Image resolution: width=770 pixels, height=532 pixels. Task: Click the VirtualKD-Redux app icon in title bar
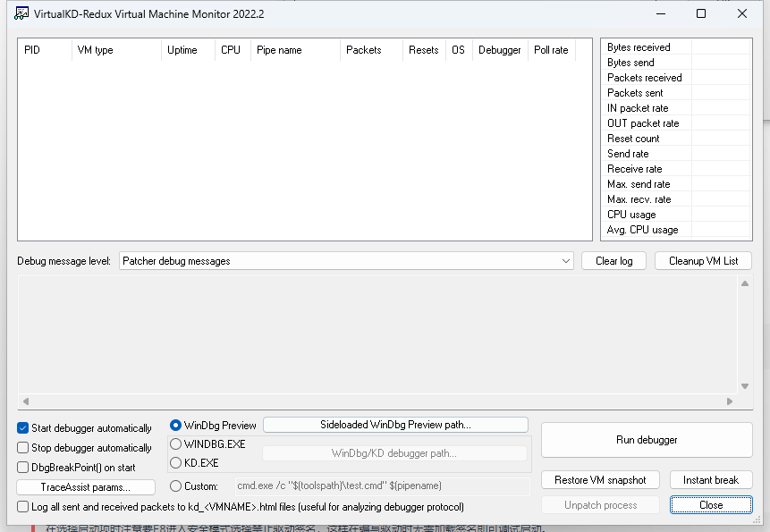[21, 13]
